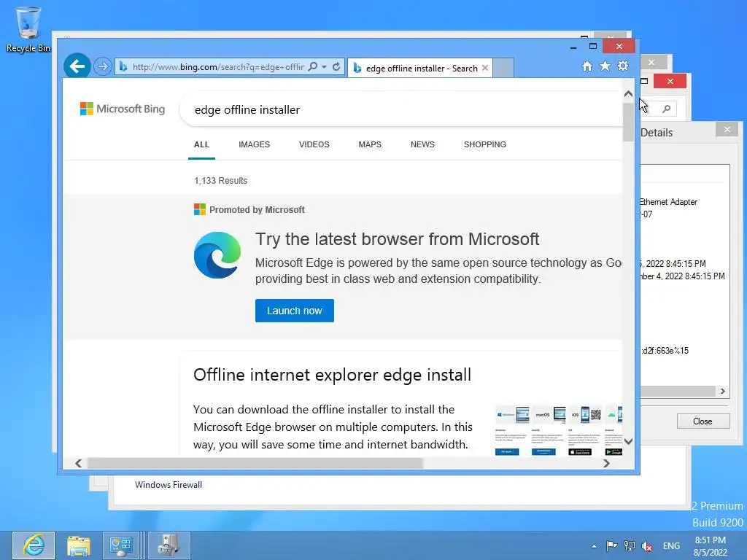Click the '1,133 Results' count text

(x=220, y=181)
